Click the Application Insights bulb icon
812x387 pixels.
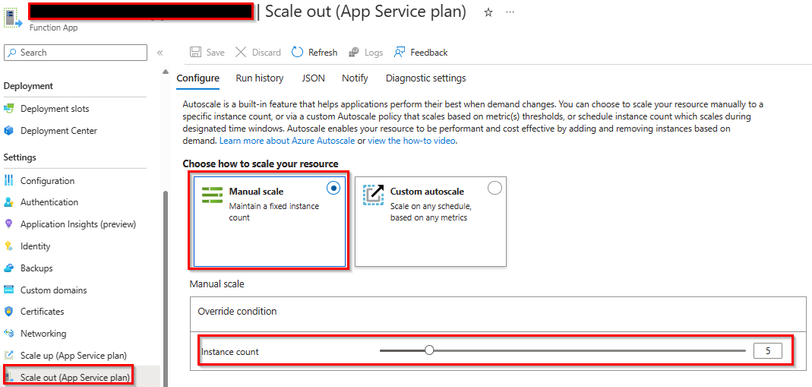8,224
